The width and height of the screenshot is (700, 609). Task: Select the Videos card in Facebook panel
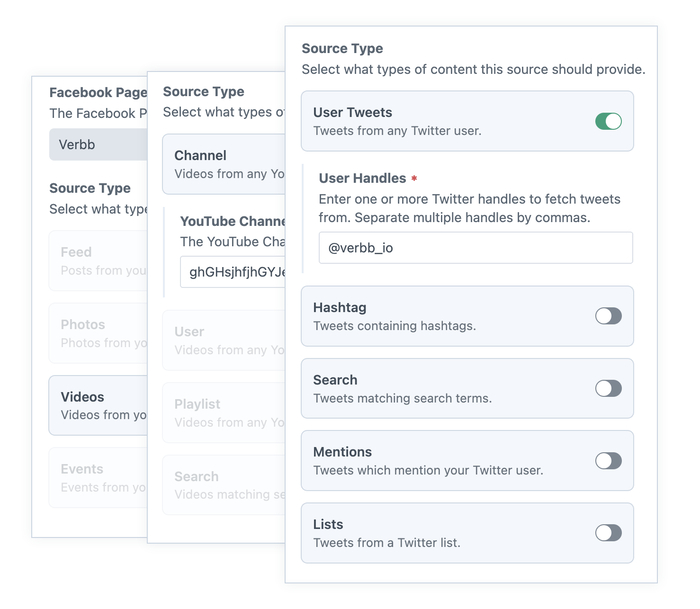pos(98,405)
